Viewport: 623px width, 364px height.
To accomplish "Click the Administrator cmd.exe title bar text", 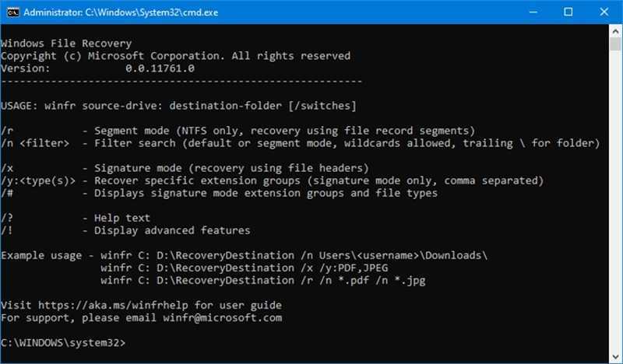I will 113,12.
